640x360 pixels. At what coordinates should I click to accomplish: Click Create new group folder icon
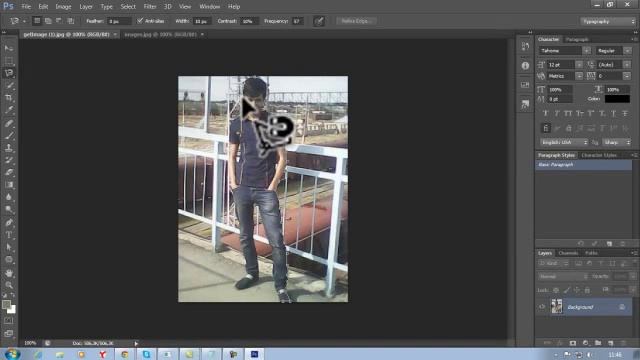[598, 343]
